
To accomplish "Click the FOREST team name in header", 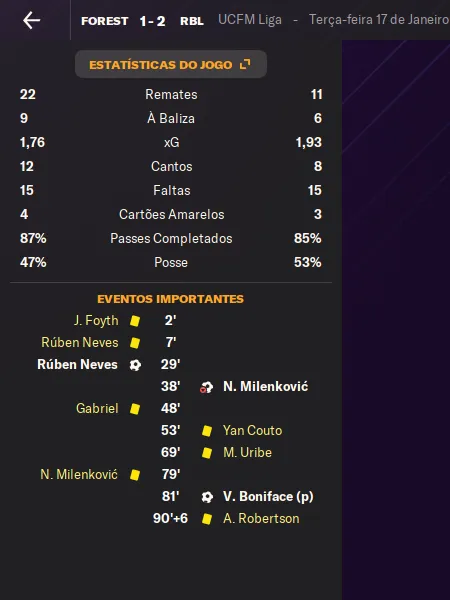I will click(104, 21).
